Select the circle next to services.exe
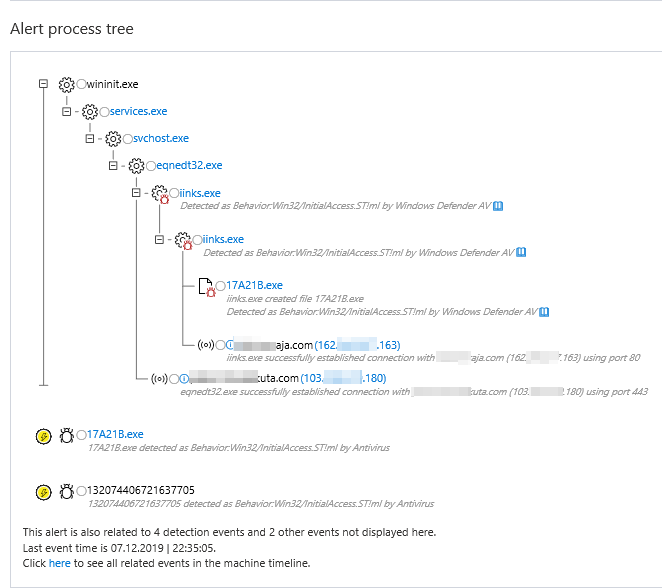The height and width of the screenshot is (588, 662). (104, 111)
